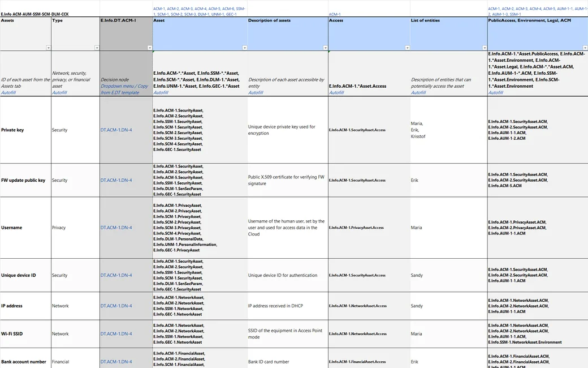
Task: Click DT.ACM-1.DN-4 link in IP address row
Action: click(116, 306)
